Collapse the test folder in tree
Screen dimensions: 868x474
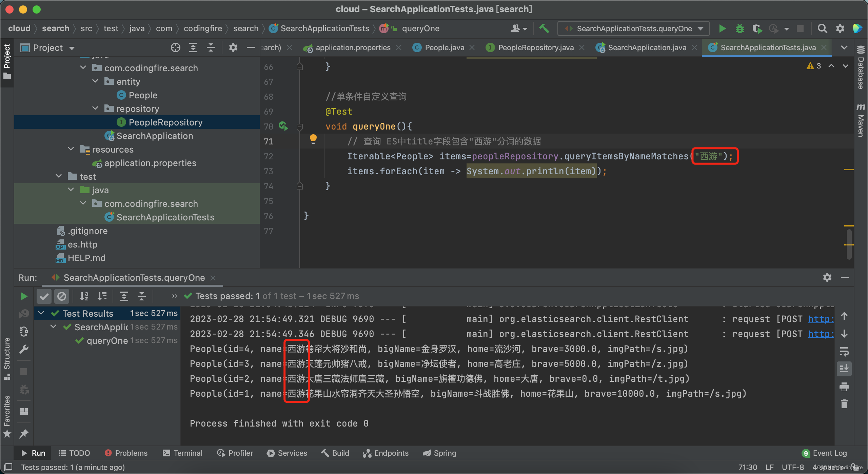click(x=59, y=176)
